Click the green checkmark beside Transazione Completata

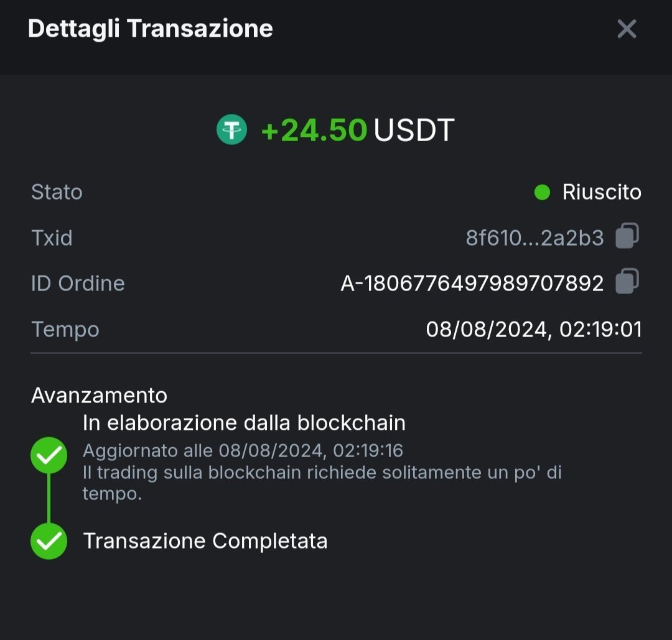[x=49, y=541]
